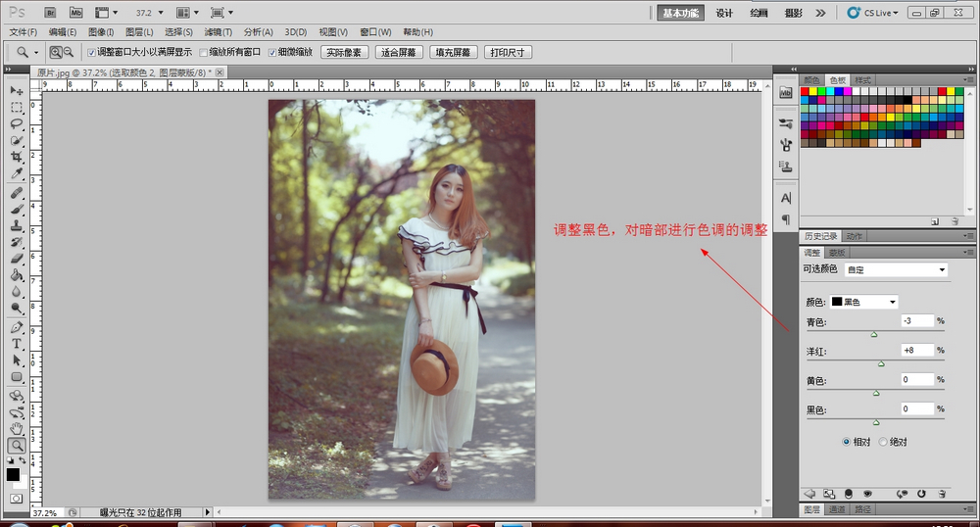This screenshot has width=980, height=527.
Task: Open the CS Live dropdown
Action: [x=872, y=13]
